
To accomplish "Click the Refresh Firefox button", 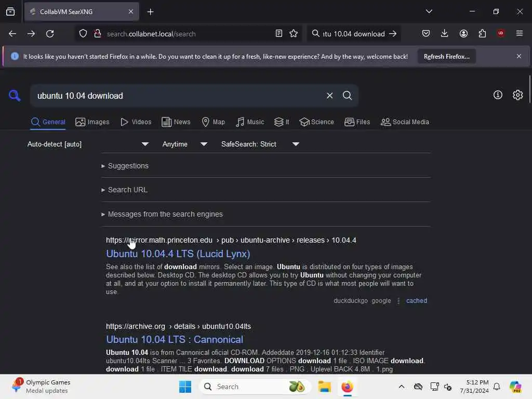I will 446,57.
